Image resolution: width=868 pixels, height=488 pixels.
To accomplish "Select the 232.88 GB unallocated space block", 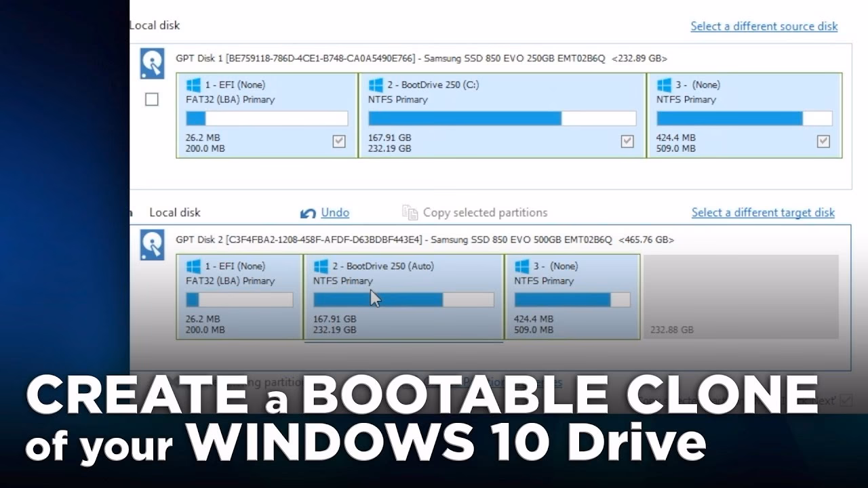I will [741, 297].
